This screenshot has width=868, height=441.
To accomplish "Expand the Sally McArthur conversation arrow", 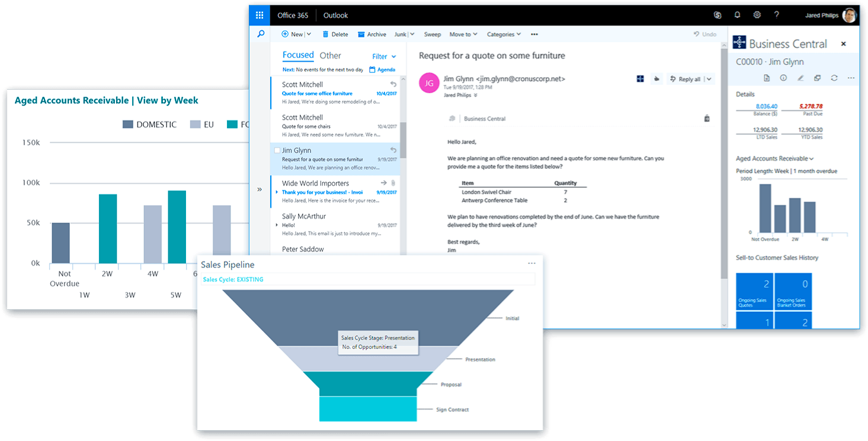I will (x=277, y=225).
